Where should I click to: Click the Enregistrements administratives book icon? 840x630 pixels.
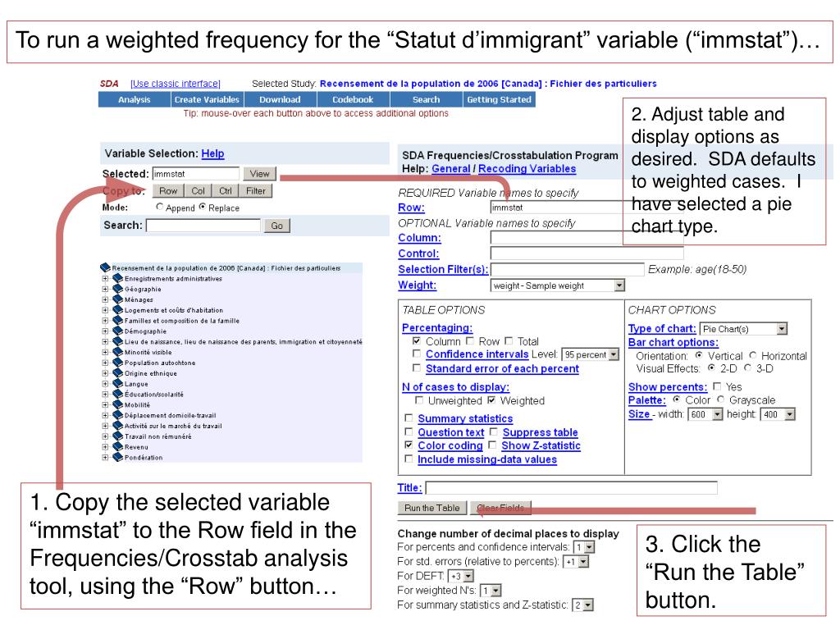[x=118, y=279]
